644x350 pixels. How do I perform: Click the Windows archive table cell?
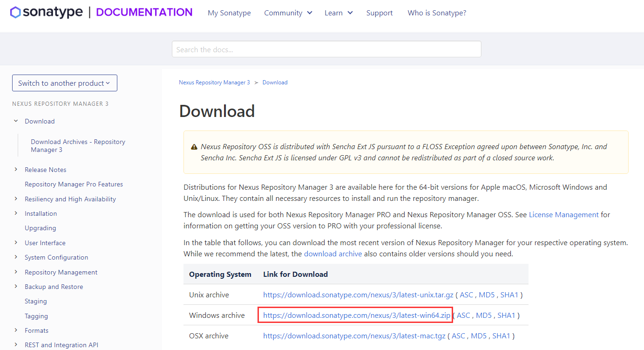point(217,316)
